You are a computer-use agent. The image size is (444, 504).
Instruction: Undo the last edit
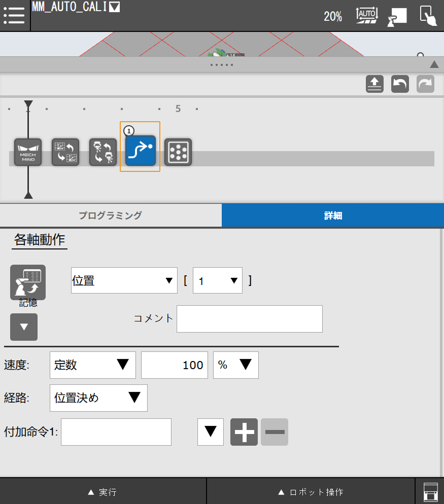point(400,84)
